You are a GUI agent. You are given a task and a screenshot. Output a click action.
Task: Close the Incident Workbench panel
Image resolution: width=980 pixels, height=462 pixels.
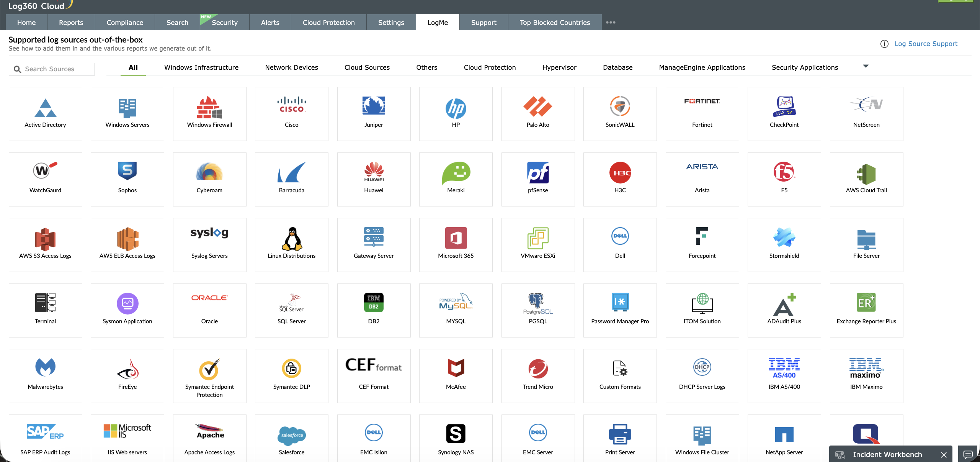pos(943,455)
